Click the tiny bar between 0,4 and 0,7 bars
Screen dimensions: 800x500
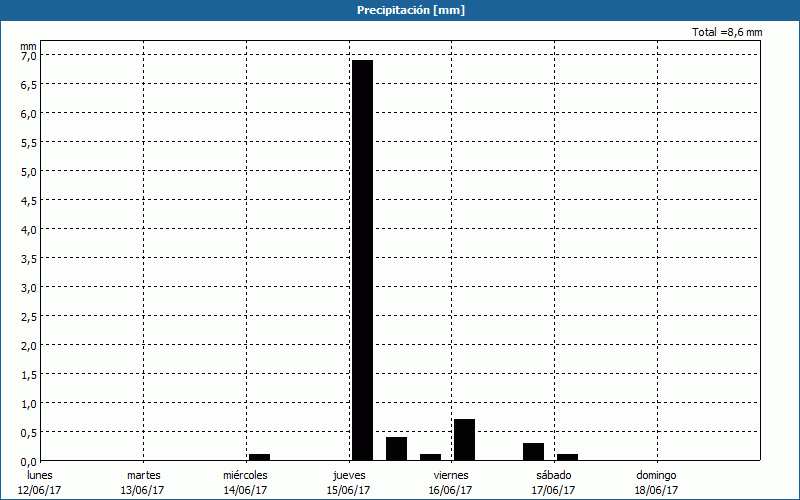tap(430, 457)
